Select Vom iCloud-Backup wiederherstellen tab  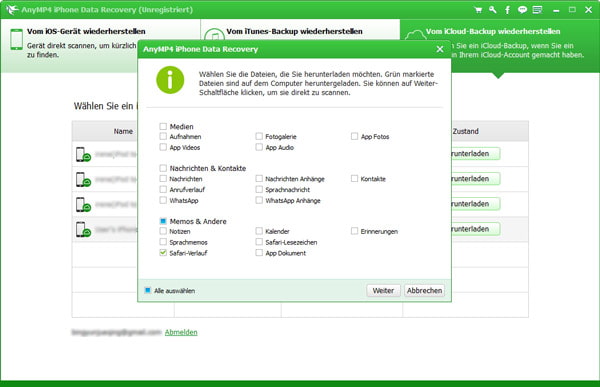pyautogui.click(x=500, y=46)
